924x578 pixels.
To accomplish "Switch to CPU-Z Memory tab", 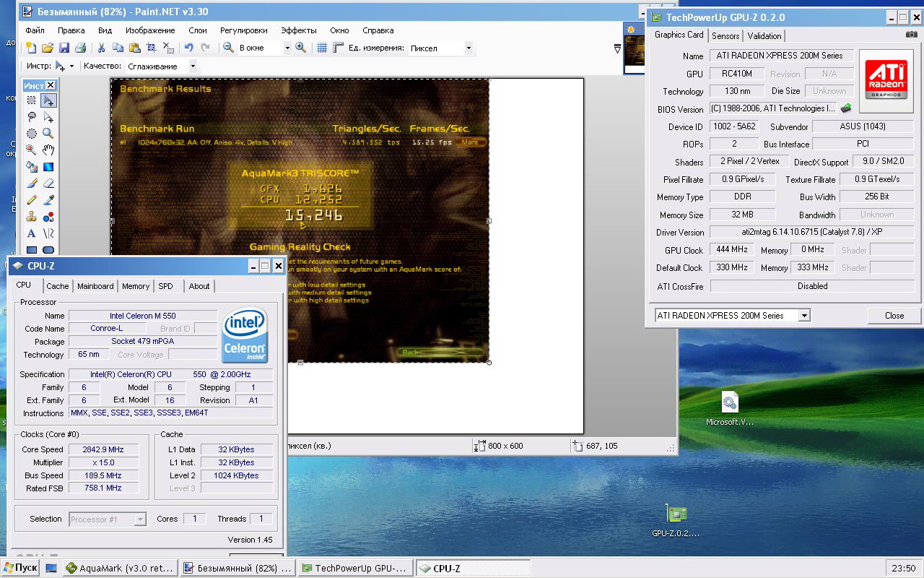I will pyautogui.click(x=136, y=286).
